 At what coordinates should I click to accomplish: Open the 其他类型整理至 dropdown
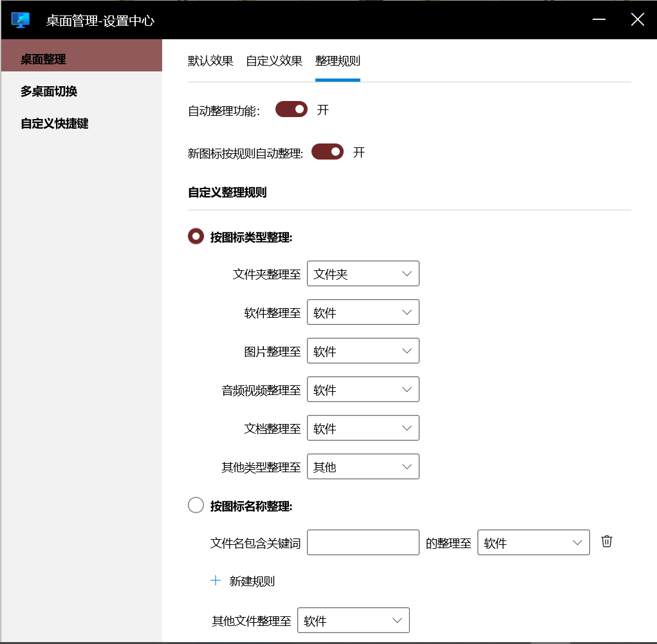(363, 466)
